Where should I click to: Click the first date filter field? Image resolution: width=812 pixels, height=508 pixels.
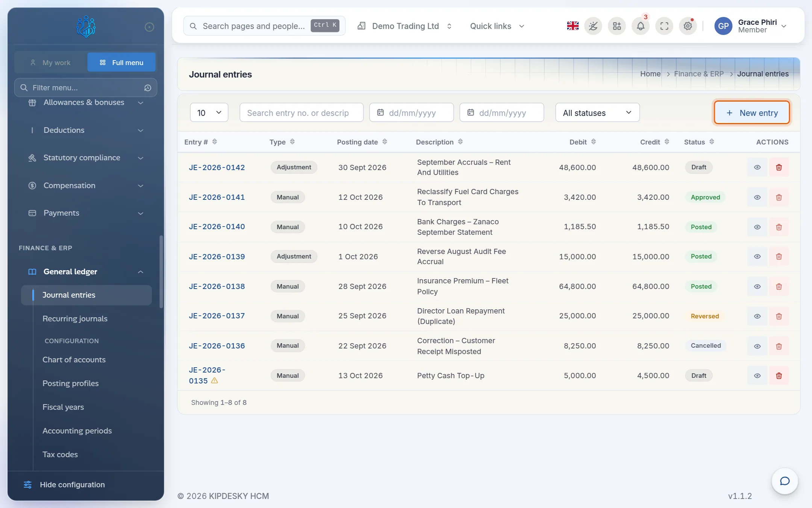point(411,113)
